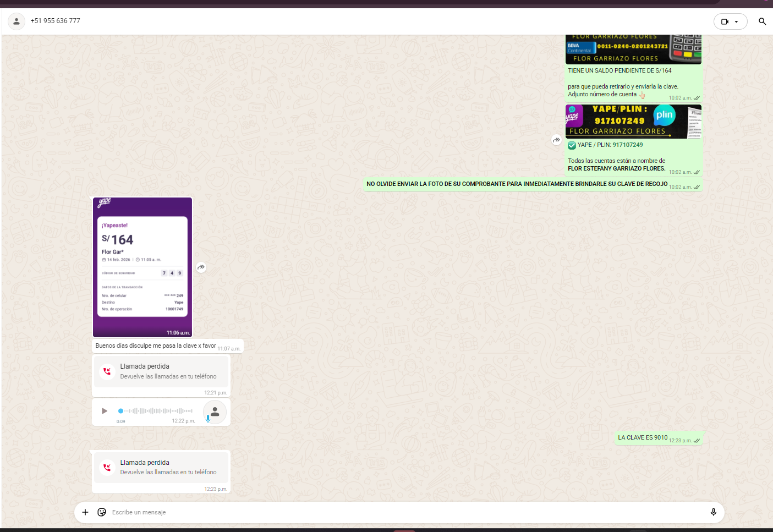Screen dimensions: 773x532
Task: Click the contact profile avatar in header
Action: (17, 21)
